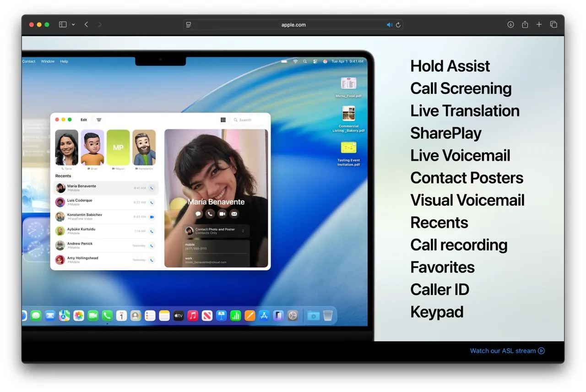The height and width of the screenshot is (392, 586).
Task: Call back Aybüke Kurtuldu using row phone icon
Action: (x=152, y=231)
